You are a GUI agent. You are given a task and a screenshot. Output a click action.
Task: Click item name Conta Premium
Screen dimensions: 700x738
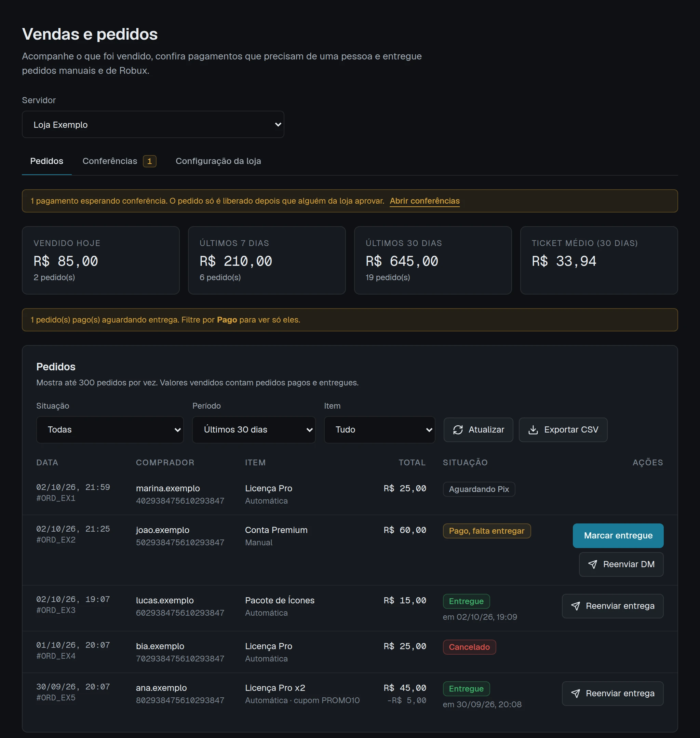pos(276,530)
